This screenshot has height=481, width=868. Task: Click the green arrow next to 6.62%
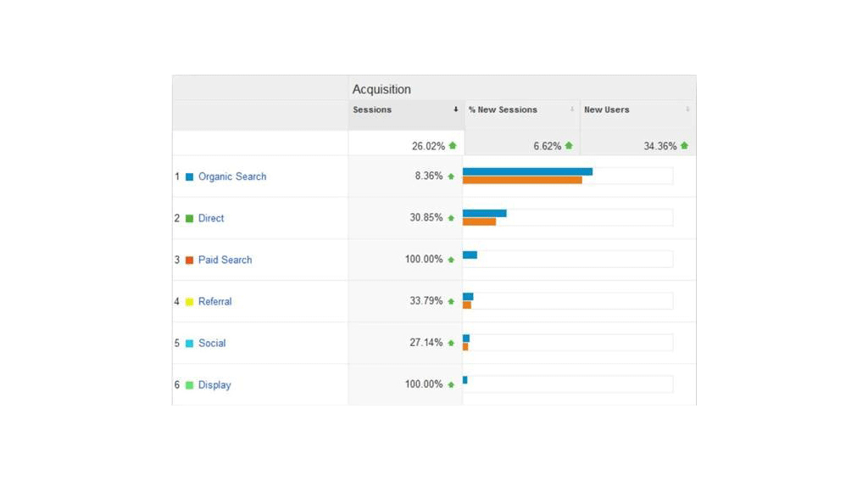(x=569, y=146)
